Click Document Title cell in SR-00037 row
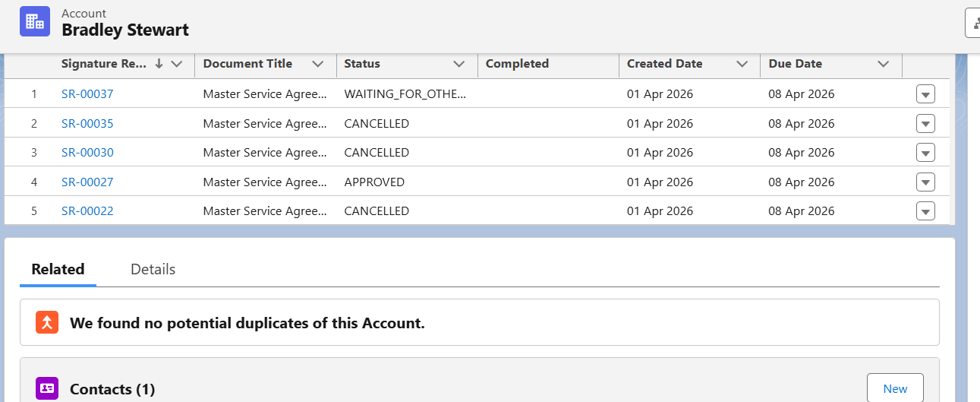This screenshot has height=402, width=980. pyautogui.click(x=265, y=94)
